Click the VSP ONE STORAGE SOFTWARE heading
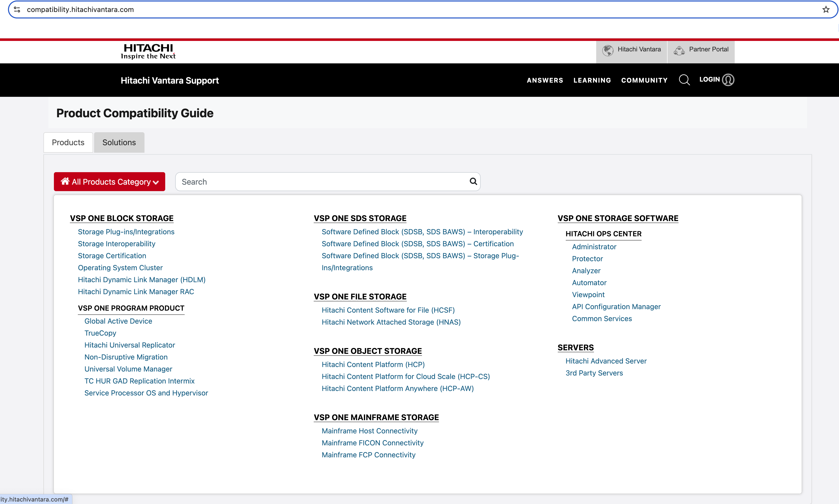This screenshot has width=839, height=504. (618, 218)
